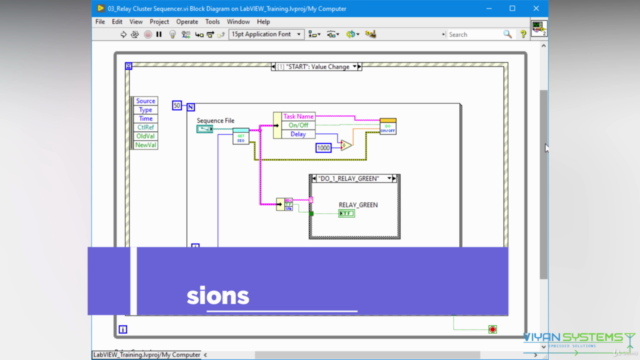The width and height of the screenshot is (640, 360).
Task: Click the On/Off unbundle element
Action: tap(298, 125)
